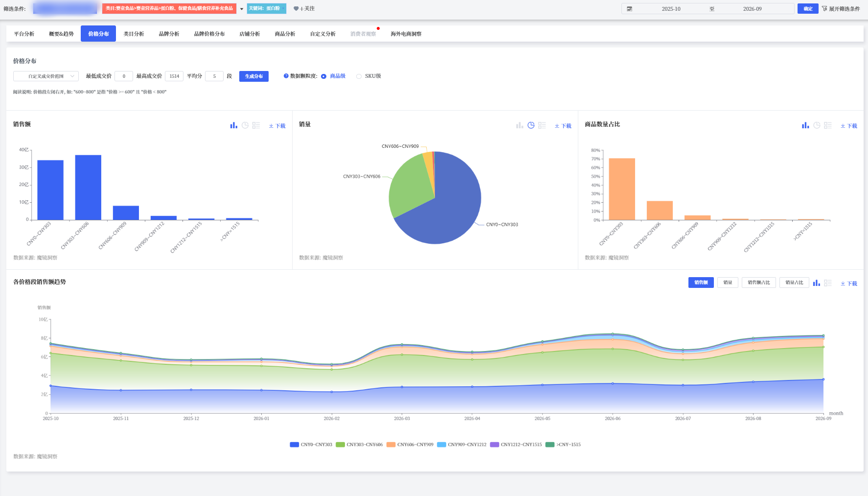
Task: Click the 数据颗粒度 help question icon
Action: [x=286, y=76]
